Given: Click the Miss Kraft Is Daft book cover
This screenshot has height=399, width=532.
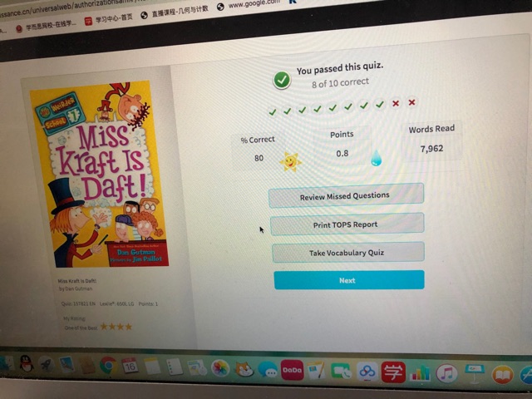Looking at the screenshot, I should pos(98,174).
